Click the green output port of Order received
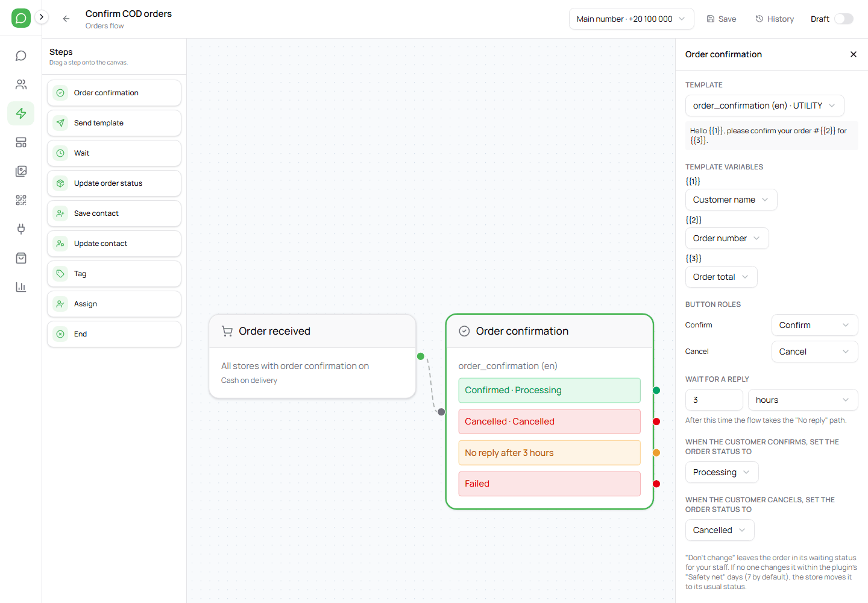The height and width of the screenshot is (603, 868). [x=421, y=356]
